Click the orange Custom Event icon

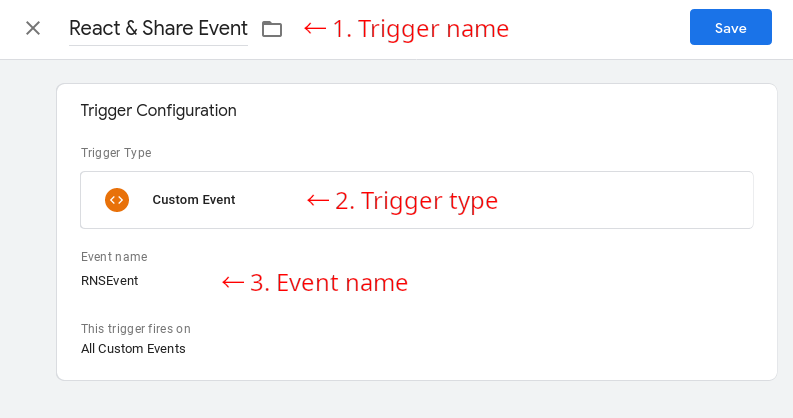[x=117, y=200]
